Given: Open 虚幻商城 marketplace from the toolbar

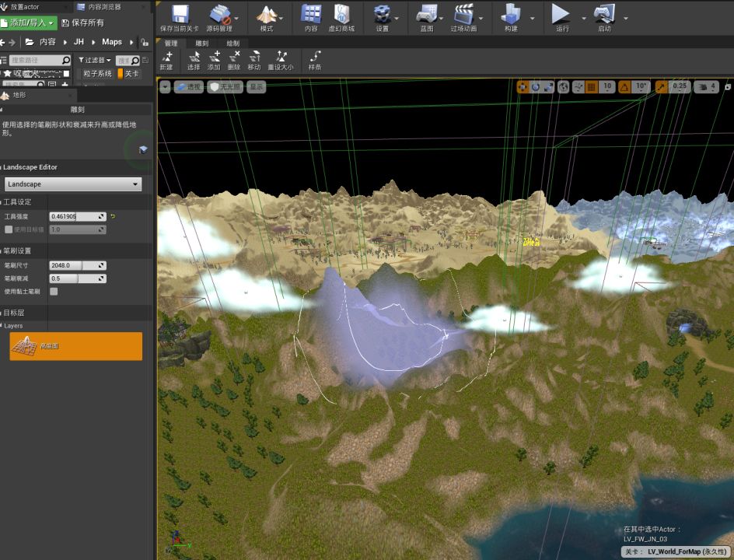Looking at the screenshot, I should 341,15.
